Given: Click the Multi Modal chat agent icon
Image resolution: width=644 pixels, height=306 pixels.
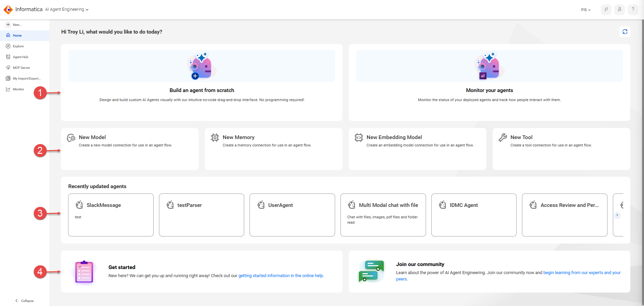Looking at the screenshot, I should (x=352, y=205).
